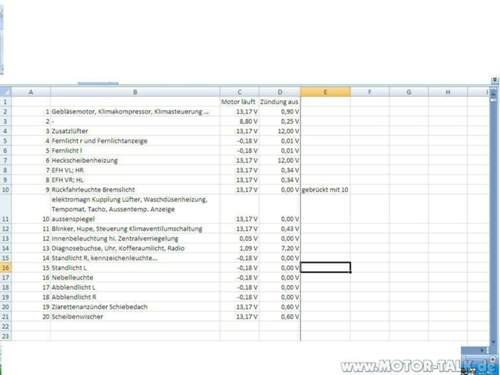Viewport: 500px width, 375px height.
Task: Click the vertical scrollbar down arrow
Action: coord(494,342)
